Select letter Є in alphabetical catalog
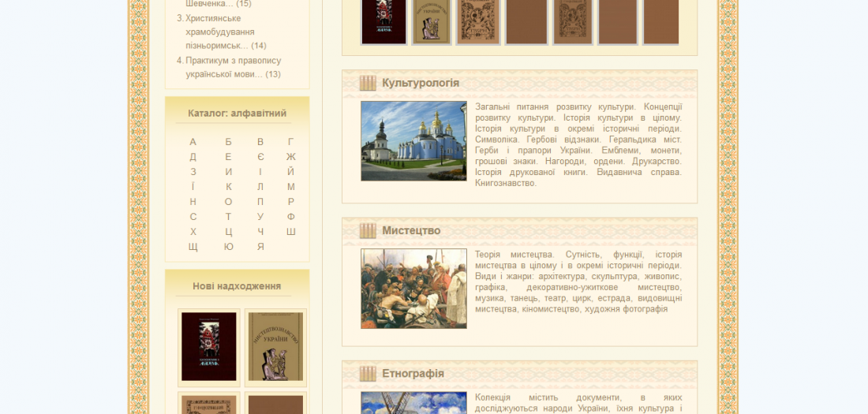Image resolution: width=868 pixels, height=414 pixels. [x=260, y=157]
